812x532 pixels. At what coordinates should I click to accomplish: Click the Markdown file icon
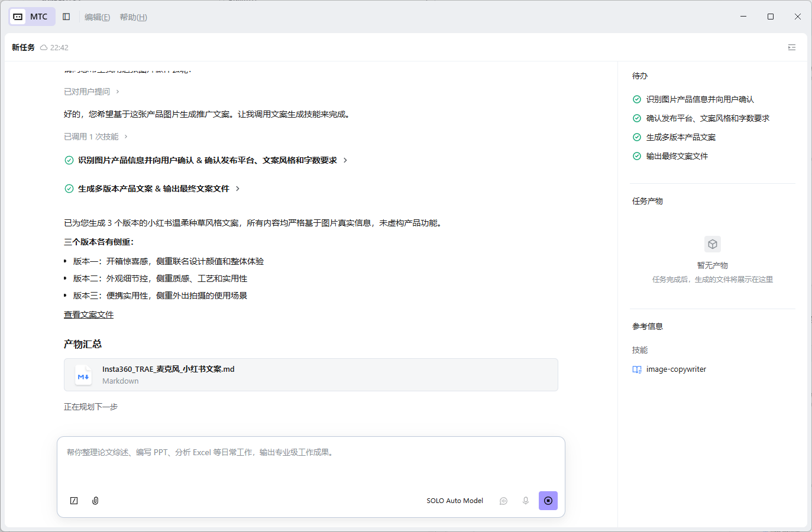pyautogui.click(x=83, y=375)
